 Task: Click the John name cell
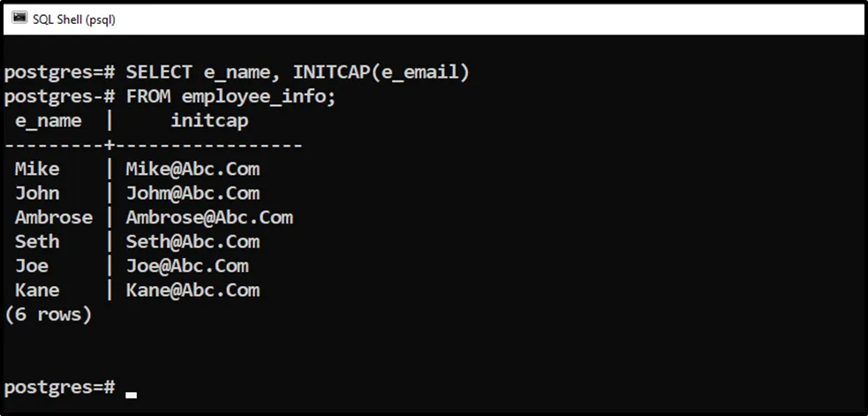[x=37, y=193]
